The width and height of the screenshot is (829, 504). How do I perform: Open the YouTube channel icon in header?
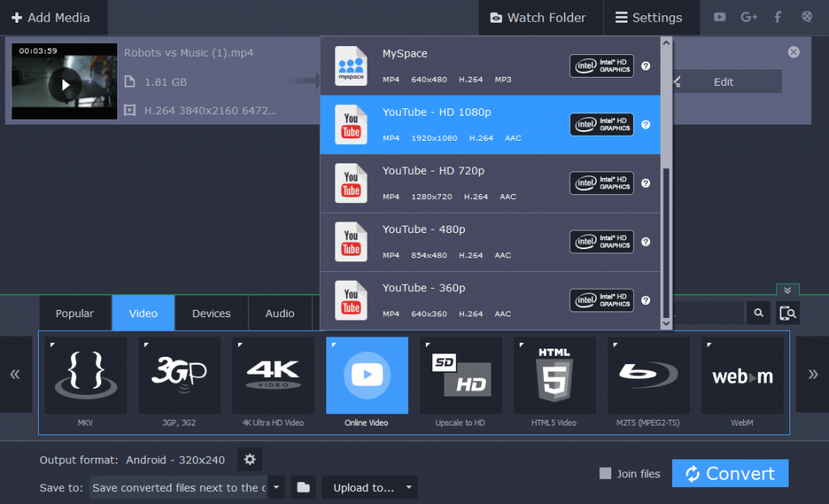(720, 17)
